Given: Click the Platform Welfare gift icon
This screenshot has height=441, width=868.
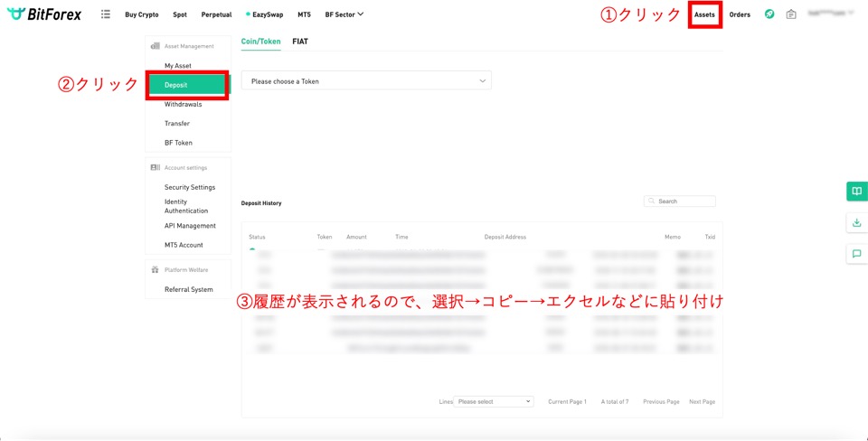Looking at the screenshot, I should tap(156, 270).
